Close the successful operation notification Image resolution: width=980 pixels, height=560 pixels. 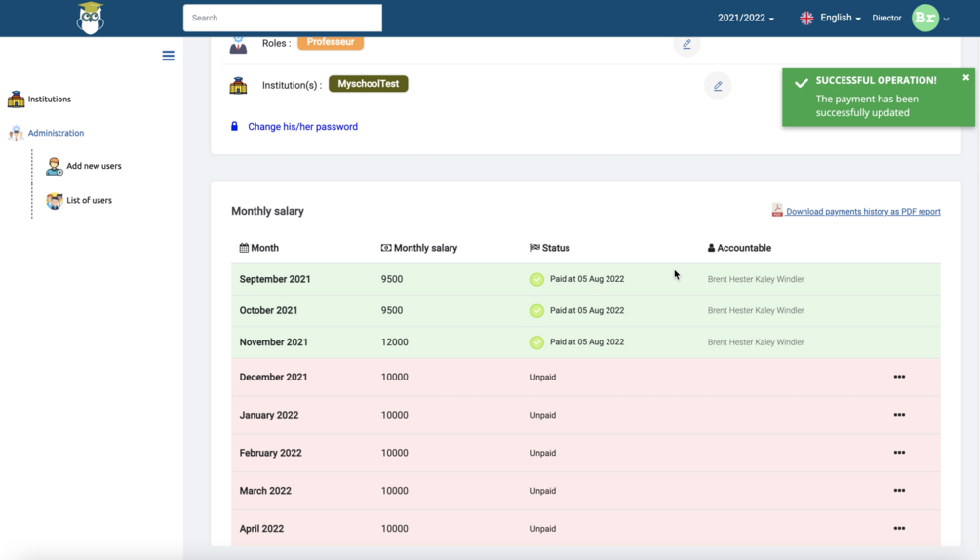965,77
